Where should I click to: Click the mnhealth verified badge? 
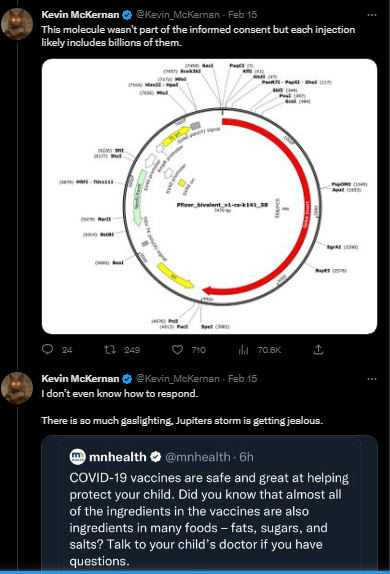(156, 456)
